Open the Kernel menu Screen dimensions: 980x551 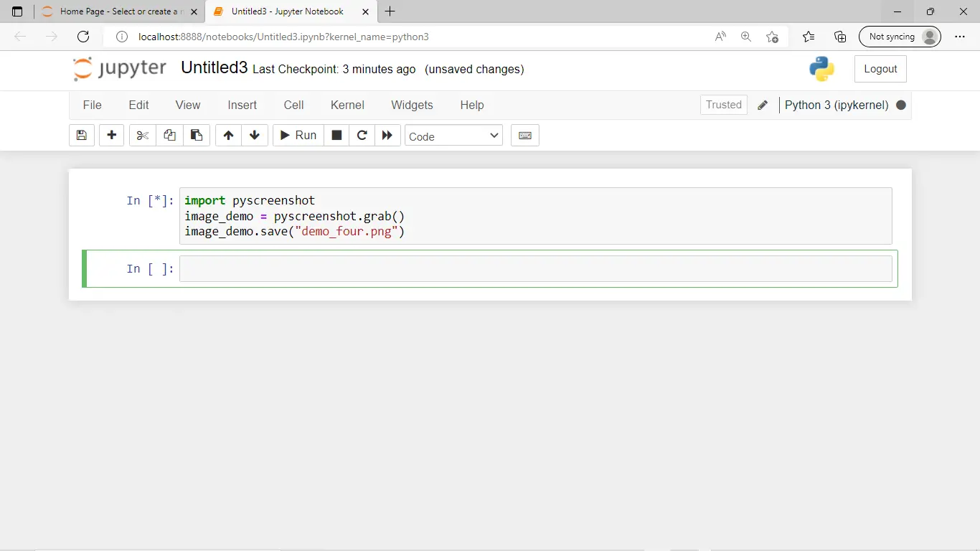[x=347, y=105]
